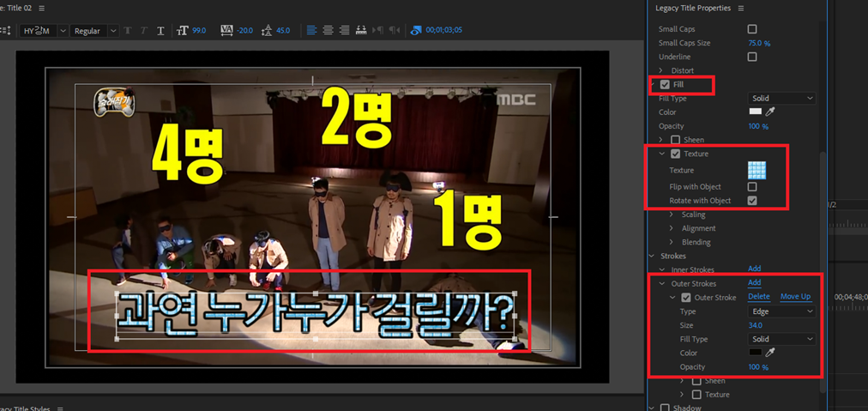This screenshot has width=868, height=411.
Task: Enable the Shadow checkbox
Action: click(665, 408)
